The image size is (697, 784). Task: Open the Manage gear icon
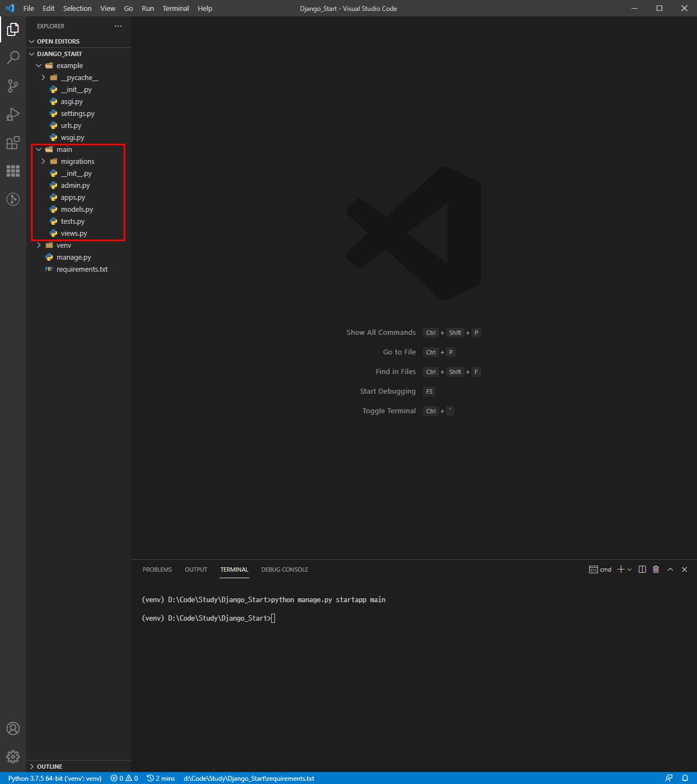13,757
